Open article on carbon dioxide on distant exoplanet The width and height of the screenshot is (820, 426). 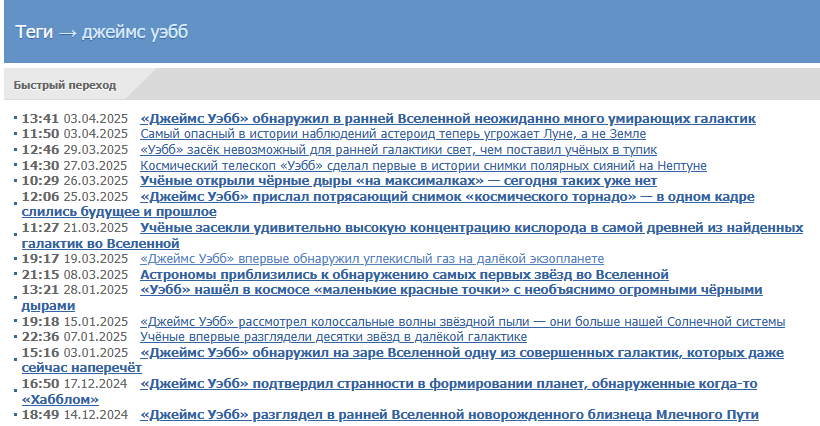[372, 259]
